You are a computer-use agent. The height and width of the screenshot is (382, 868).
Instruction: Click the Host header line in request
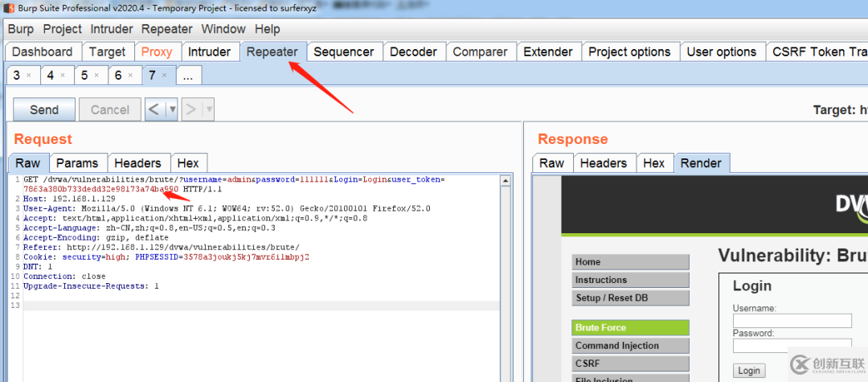(x=69, y=199)
